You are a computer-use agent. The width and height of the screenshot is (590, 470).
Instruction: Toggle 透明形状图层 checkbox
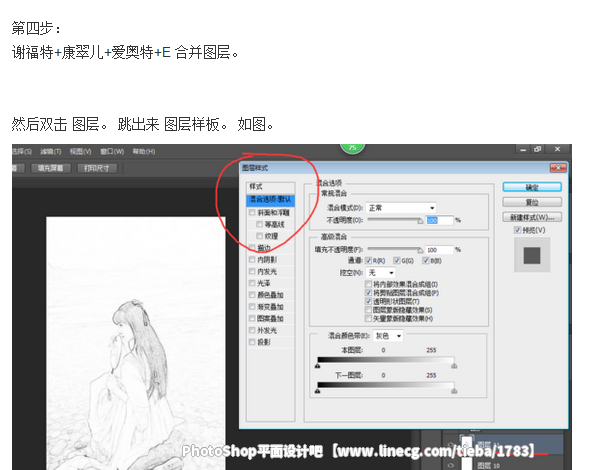click(x=368, y=301)
